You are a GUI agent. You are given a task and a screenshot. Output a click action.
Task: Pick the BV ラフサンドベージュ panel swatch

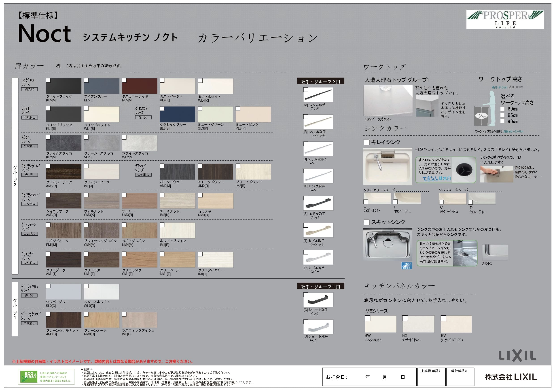pyautogui.click(x=456, y=324)
